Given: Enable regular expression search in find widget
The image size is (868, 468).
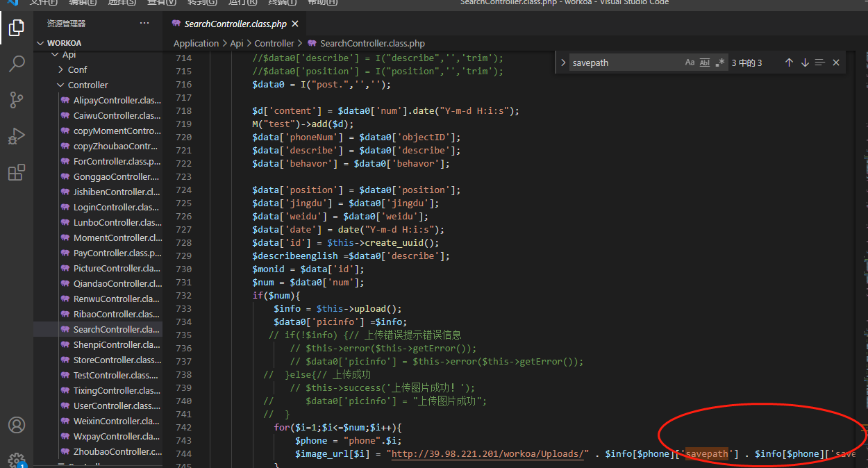Looking at the screenshot, I should coord(720,62).
